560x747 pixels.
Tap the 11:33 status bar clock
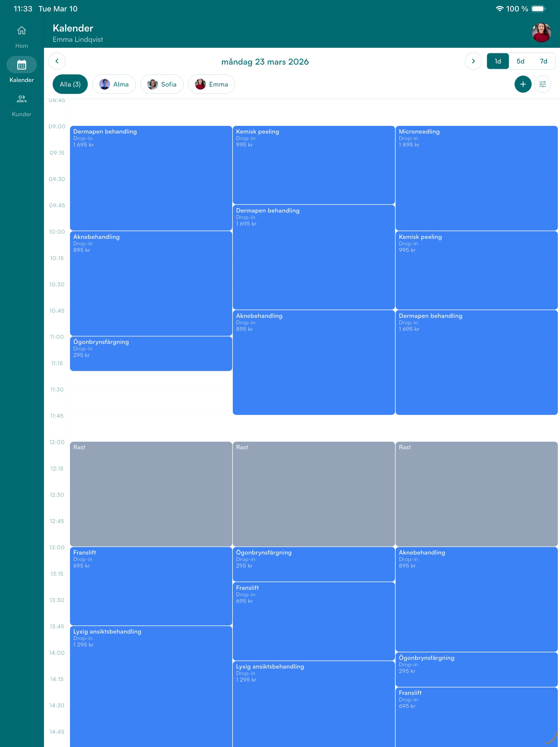click(x=23, y=9)
